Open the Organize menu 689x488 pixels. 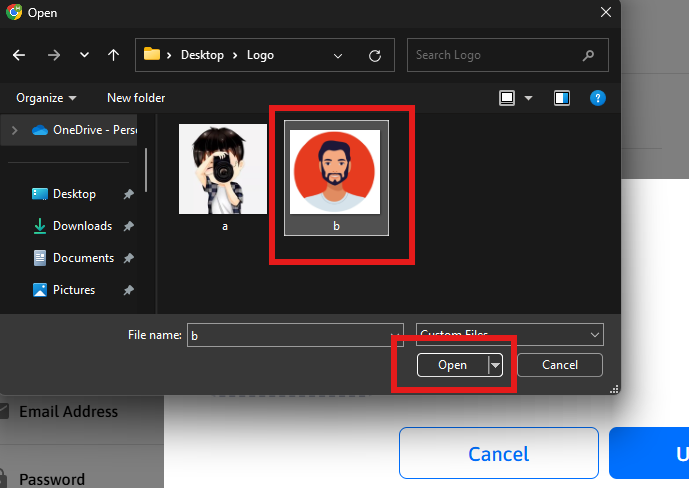[46, 98]
